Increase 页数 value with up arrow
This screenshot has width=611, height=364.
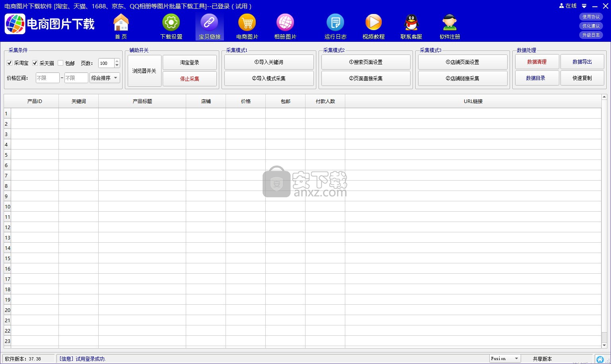click(x=117, y=61)
